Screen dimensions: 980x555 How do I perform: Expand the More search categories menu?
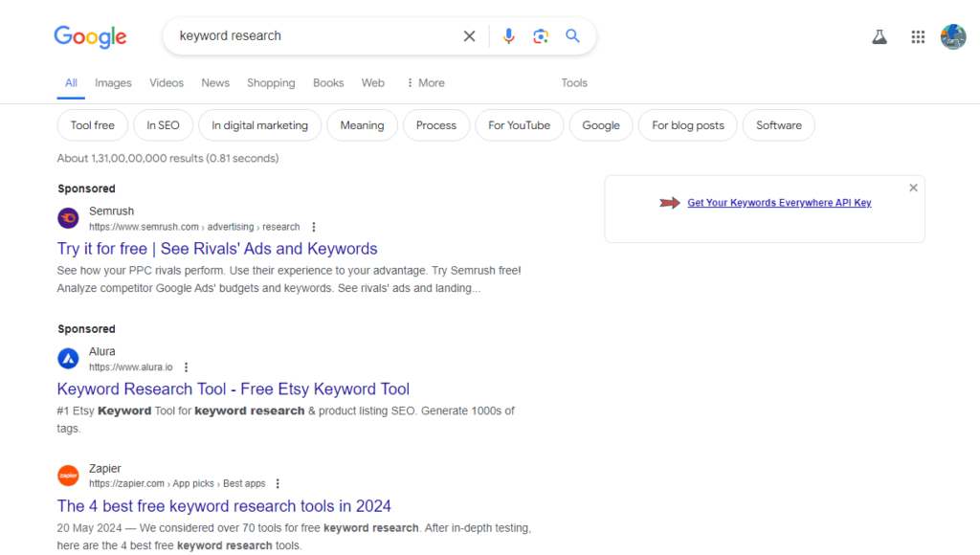point(425,83)
